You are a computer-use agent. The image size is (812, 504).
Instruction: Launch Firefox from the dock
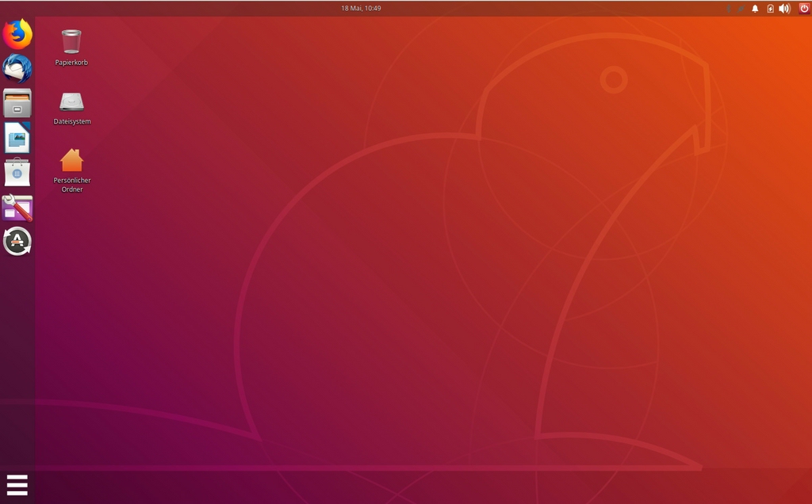pyautogui.click(x=17, y=34)
